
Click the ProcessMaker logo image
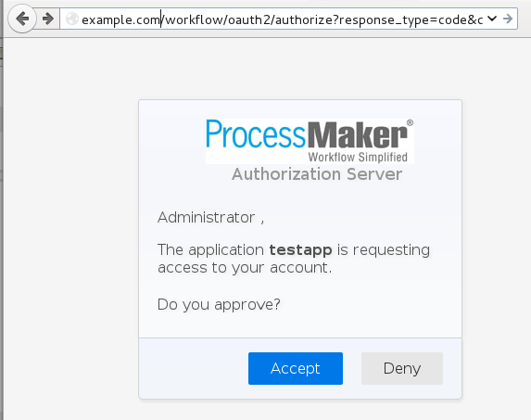tap(310, 141)
